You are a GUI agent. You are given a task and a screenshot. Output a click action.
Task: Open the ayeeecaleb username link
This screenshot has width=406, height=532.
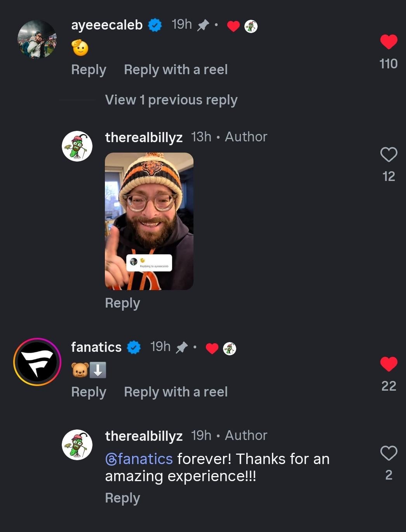pyautogui.click(x=107, y=25)
